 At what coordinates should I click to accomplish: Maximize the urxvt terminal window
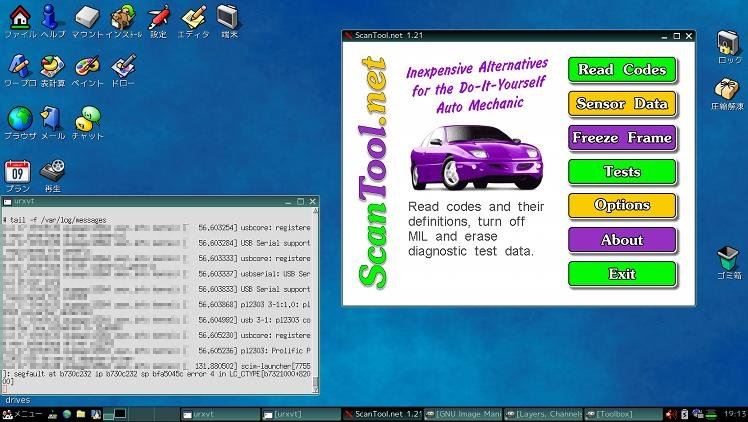301,201
